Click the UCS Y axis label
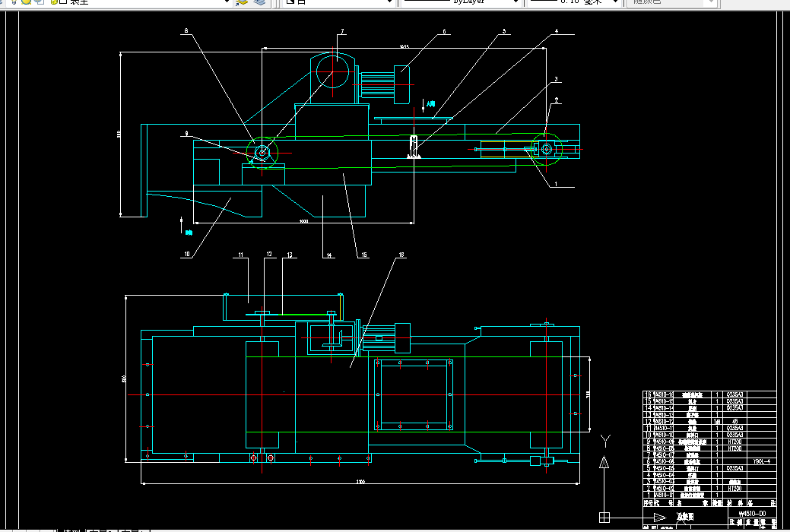This screenshot has height=532, width=790. (x=605, y=442)
